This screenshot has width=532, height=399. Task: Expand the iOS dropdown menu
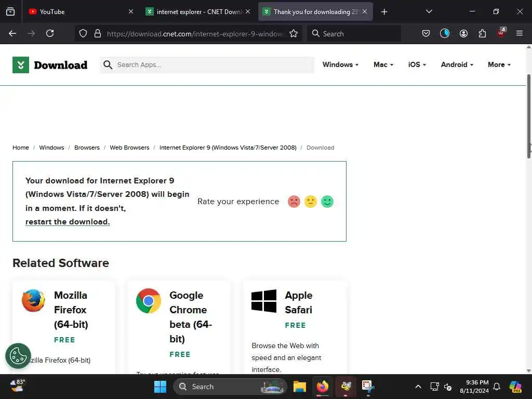417,64
